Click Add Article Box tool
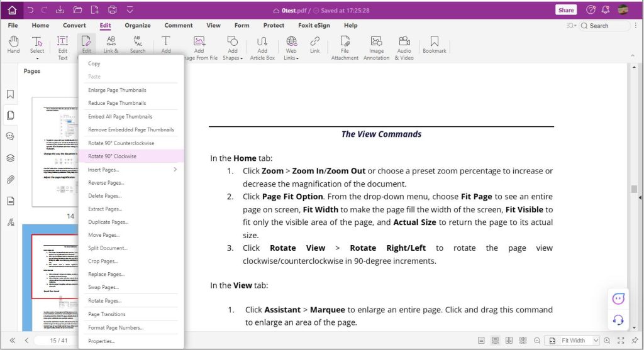The width and height of the screenshot is (644, 350). (x=262, y=48)
